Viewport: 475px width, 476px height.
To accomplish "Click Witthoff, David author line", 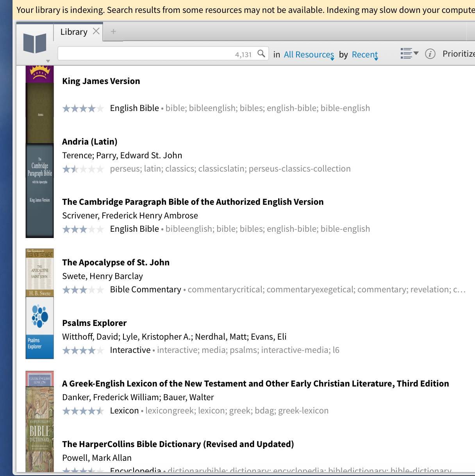I will click(174, 336).
